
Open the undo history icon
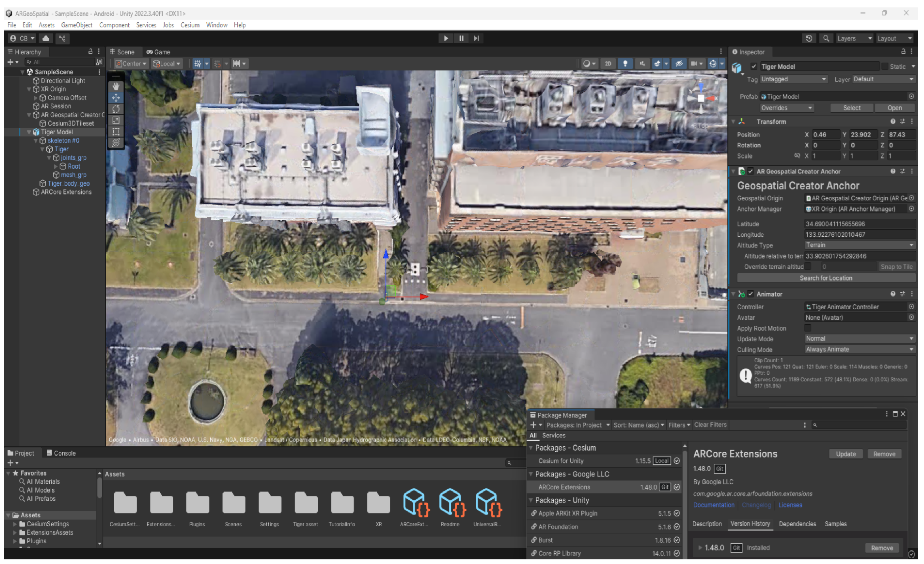tap(809, 38)
